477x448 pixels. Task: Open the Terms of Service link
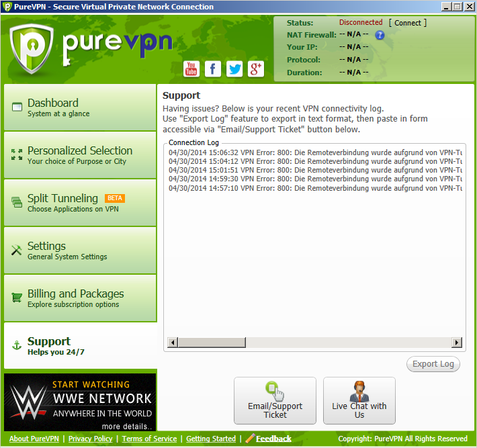click(149, 439)
